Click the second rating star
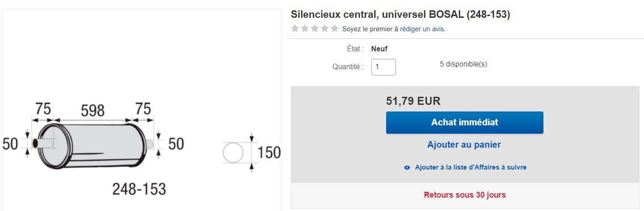 point(305,29)
